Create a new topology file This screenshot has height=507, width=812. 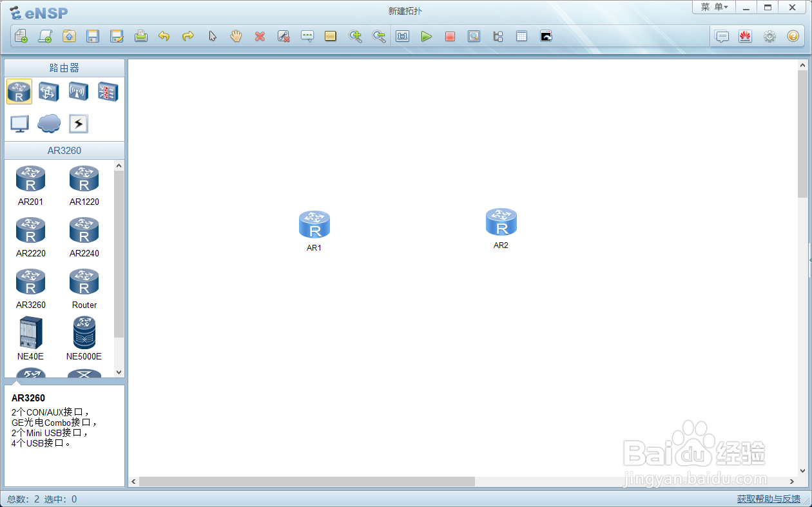pos(21,37)
